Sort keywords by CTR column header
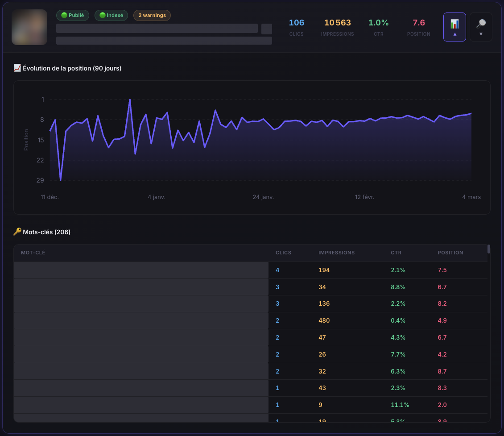This screenshot has height=436, width=504. pyautogui.click(x=396, y=253)
